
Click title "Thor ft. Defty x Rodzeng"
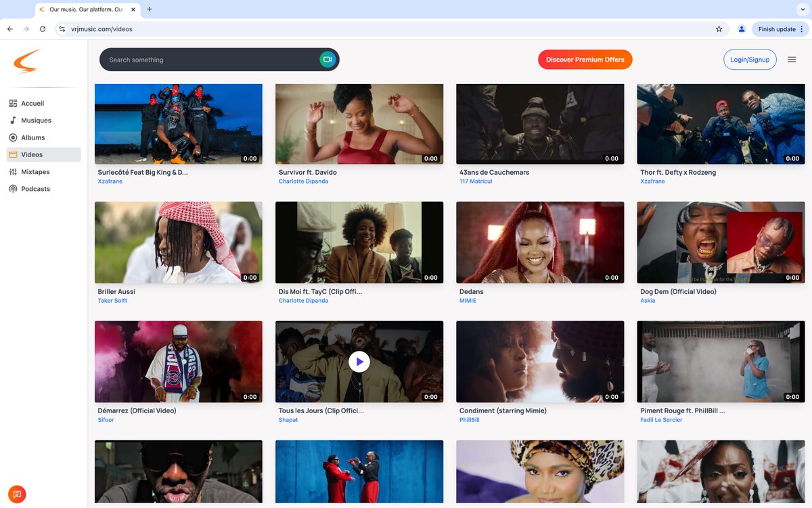(x=678, y=172)
